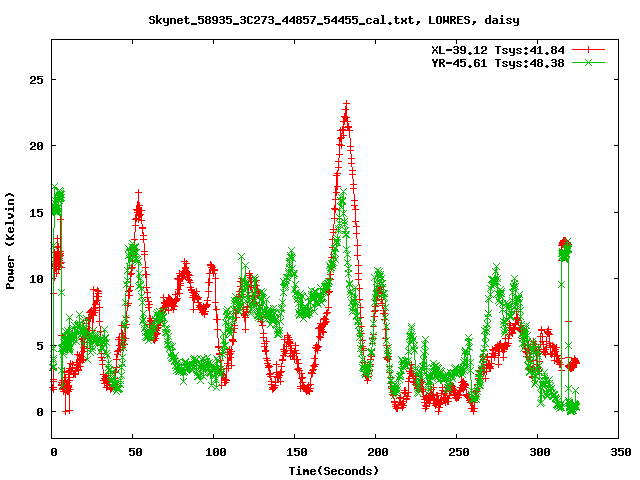Click x-axis tick label 300
The image size is (640, 480).
point(540,452)
